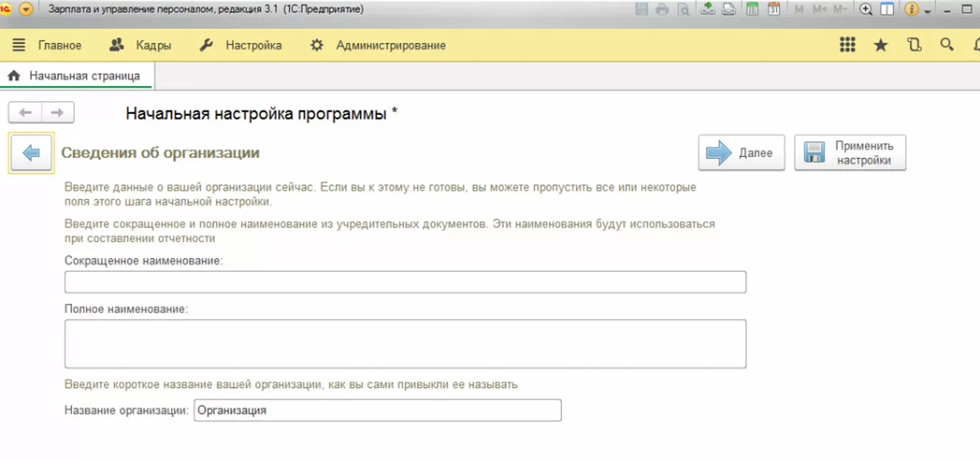
Task: Open the history scroll icon
Action: (914, 45)
